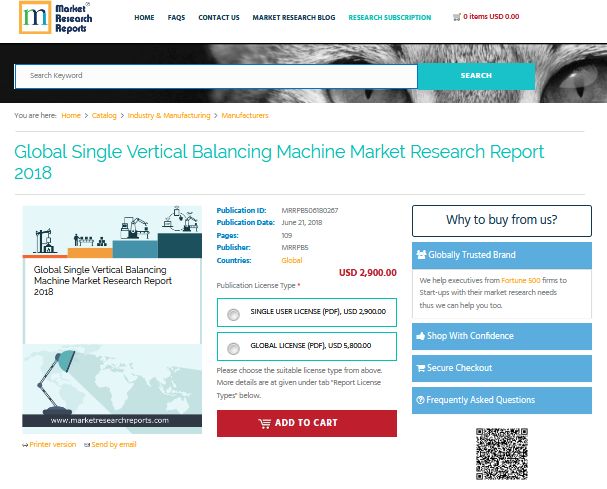
Task: Follow the Home breadcrumb link
Action: (71, 115)
